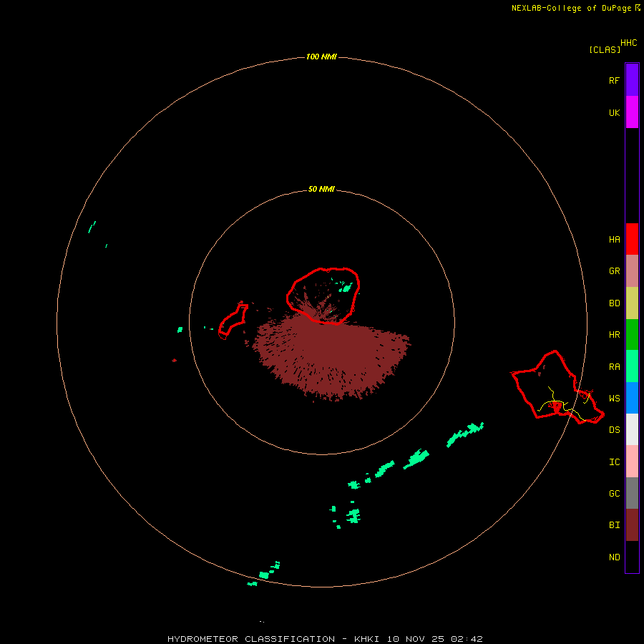This screenshot has width=644, height=644.
Task: Click the WS blue legend swatch
Action: 632,398
